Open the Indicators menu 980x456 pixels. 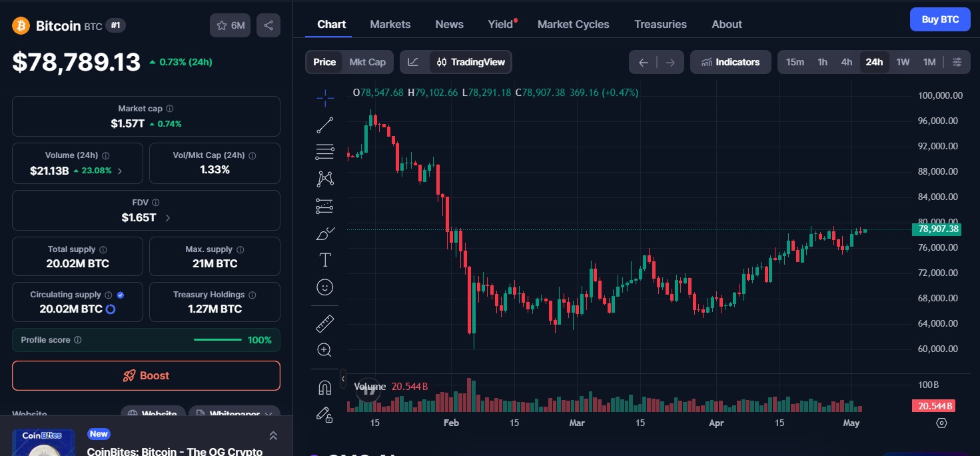[731, 62]
